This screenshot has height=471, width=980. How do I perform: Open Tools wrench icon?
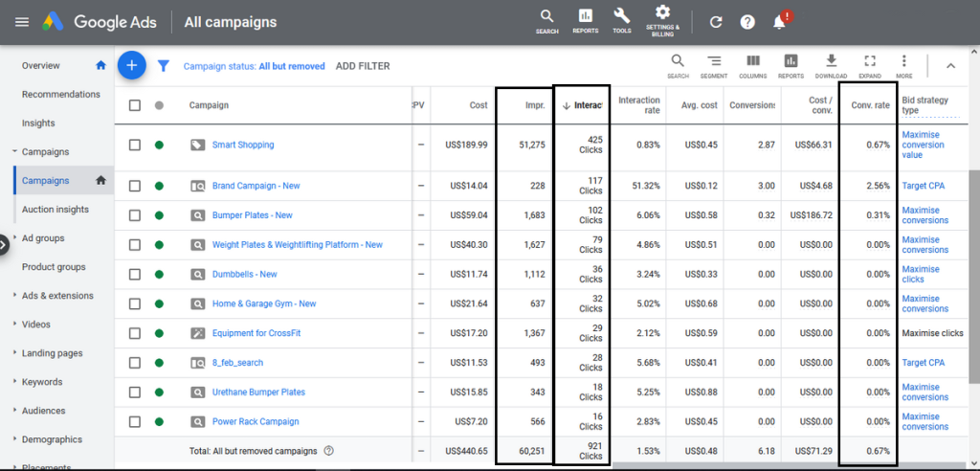pos(621,20)
